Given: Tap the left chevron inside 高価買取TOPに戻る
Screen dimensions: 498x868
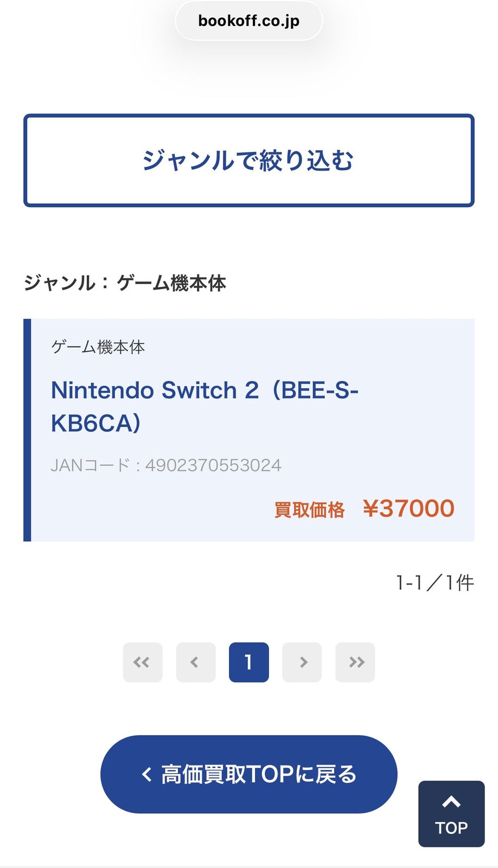Looking at the screenshot, I should tap(146, 774).
